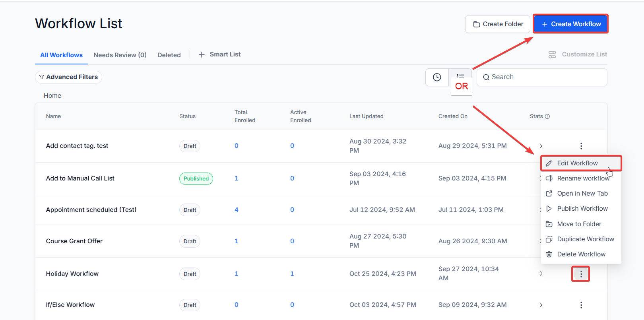Open the Advanced Filters dropdown
This screenshot has height=320, width=644.
[68, 77]
